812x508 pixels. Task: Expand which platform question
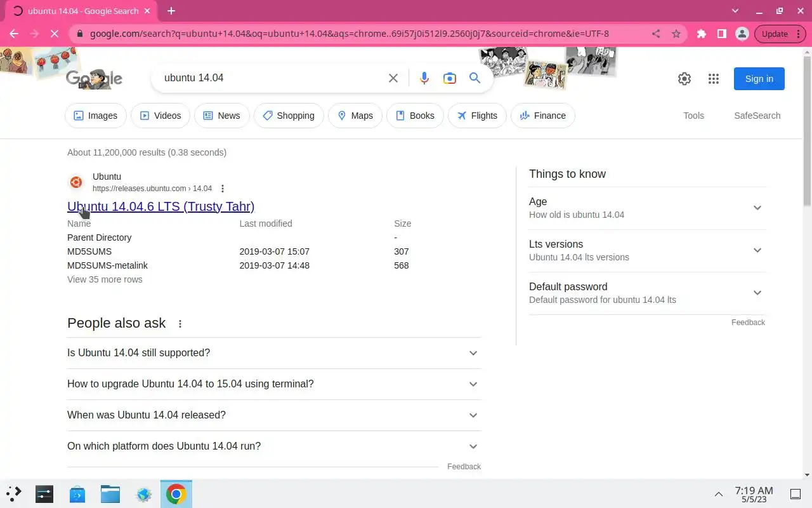[x=274, y=446]
